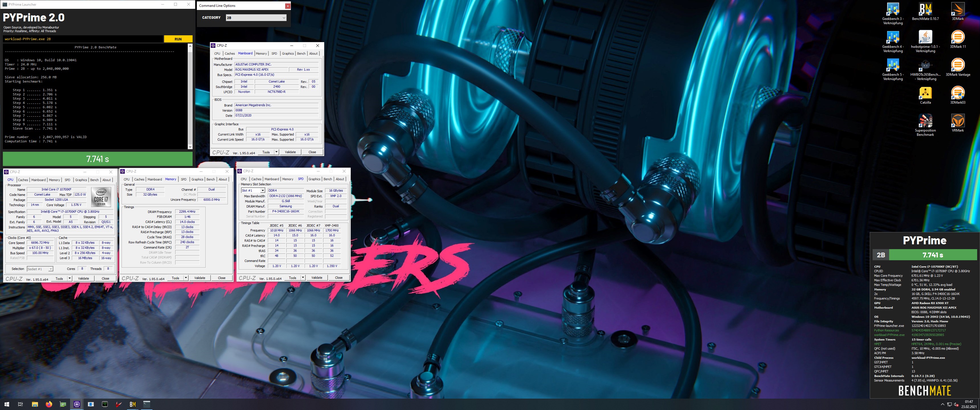Switch to CPU-Z taskbar icon
Screen dimensions: 980x410
pos(77,404)
